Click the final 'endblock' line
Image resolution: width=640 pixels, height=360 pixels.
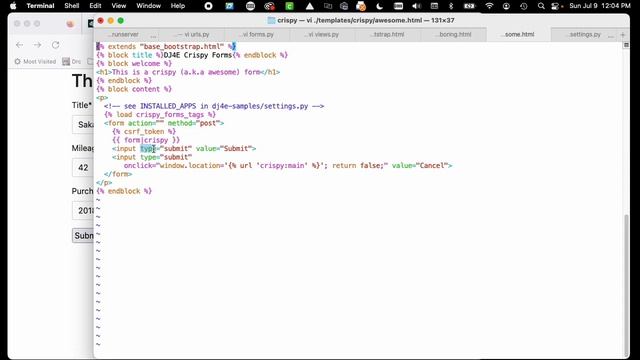point(124,191)
